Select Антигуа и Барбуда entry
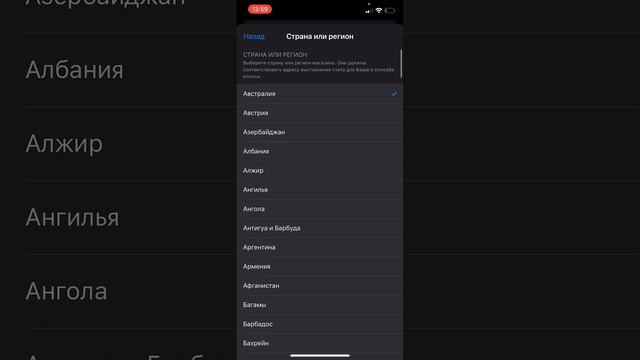 click(320, 228)
